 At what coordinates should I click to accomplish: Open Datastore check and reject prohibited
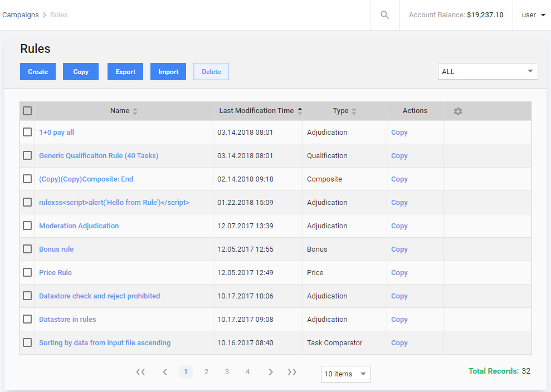(x=99, y=296)
